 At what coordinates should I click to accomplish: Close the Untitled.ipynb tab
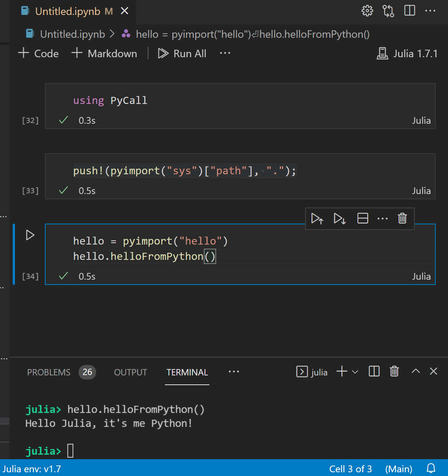click(x=125, y=11)
